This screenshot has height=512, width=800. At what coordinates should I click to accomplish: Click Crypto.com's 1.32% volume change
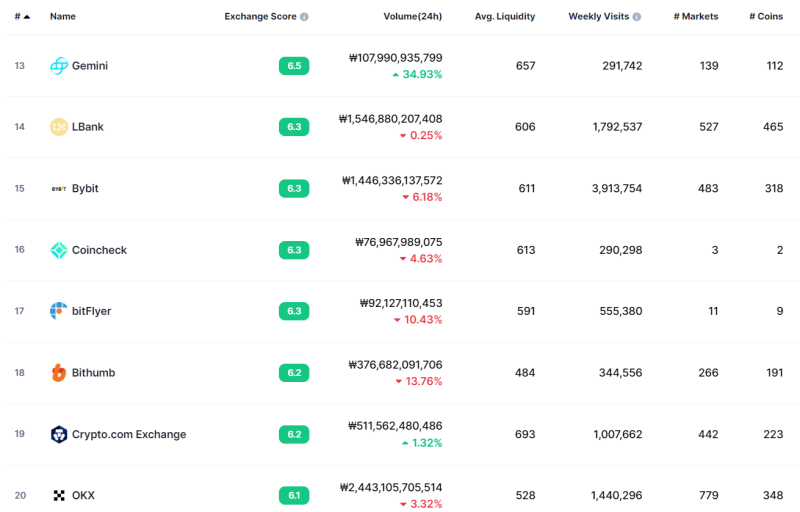pos(422,443)
